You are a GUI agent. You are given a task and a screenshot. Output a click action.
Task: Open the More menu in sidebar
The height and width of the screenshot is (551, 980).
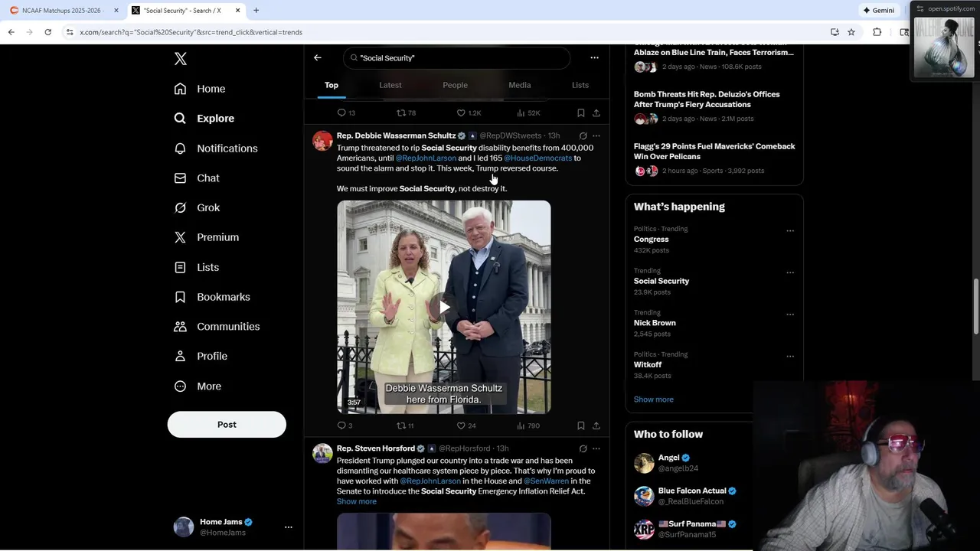coord(198,386)
